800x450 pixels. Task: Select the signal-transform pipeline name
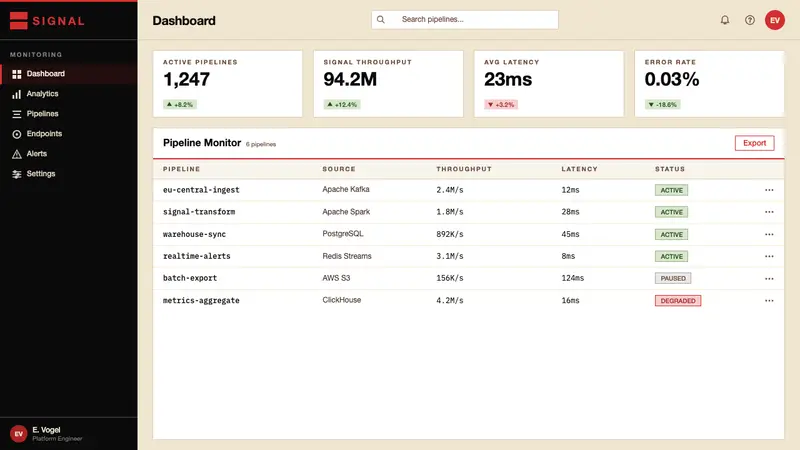point(199,212)
